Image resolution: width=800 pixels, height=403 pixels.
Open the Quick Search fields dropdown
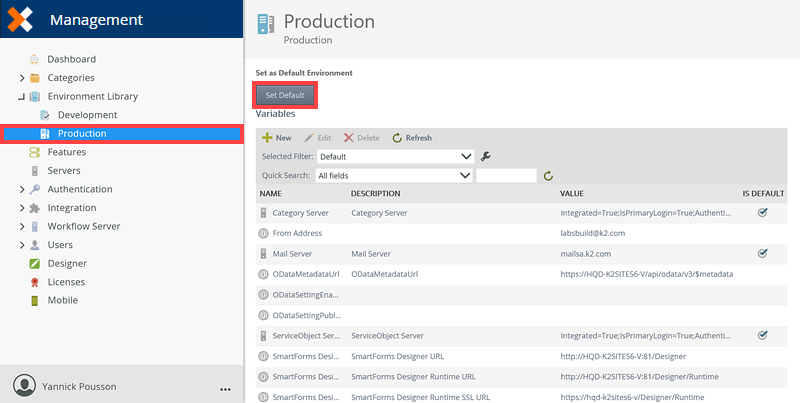(x=393, y=176)
